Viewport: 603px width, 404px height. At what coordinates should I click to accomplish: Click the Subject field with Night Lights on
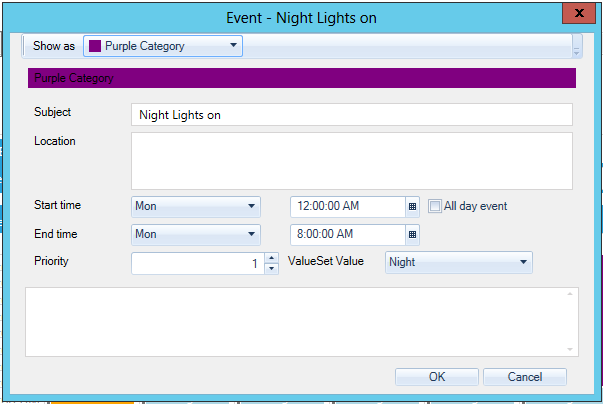351,115
